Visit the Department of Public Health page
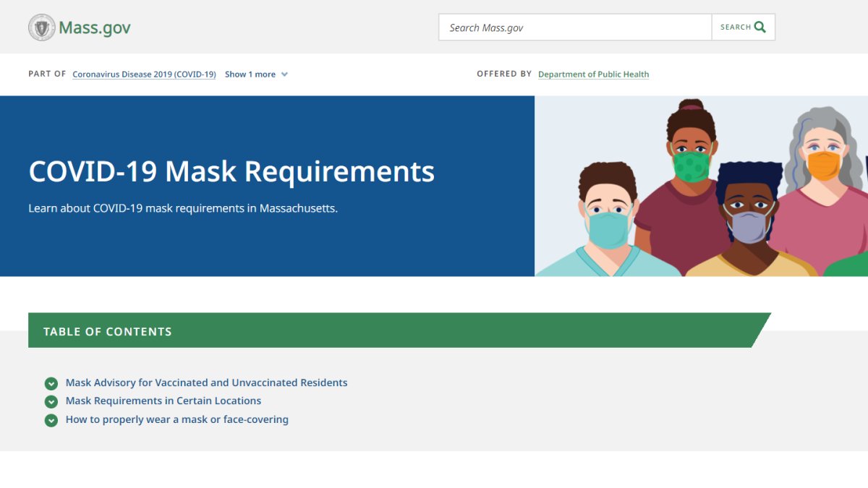The image size is (868, 488). pos(593,74)
